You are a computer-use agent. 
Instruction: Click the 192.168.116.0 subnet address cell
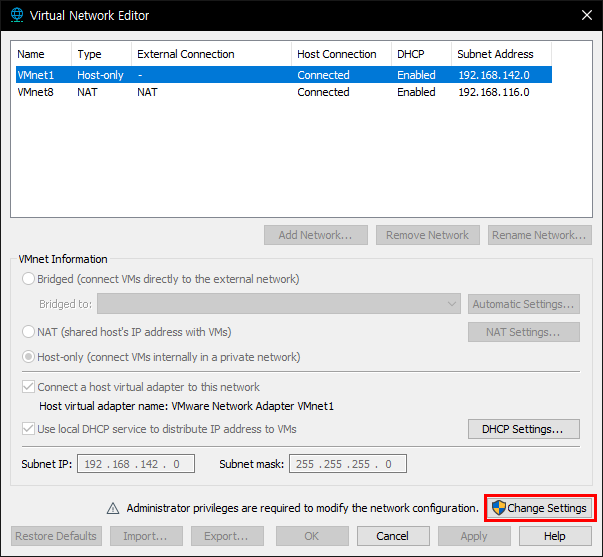click(494, 92)
